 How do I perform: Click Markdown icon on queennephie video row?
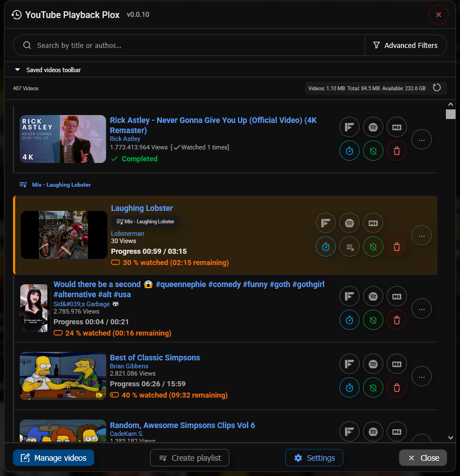point(397,296)
